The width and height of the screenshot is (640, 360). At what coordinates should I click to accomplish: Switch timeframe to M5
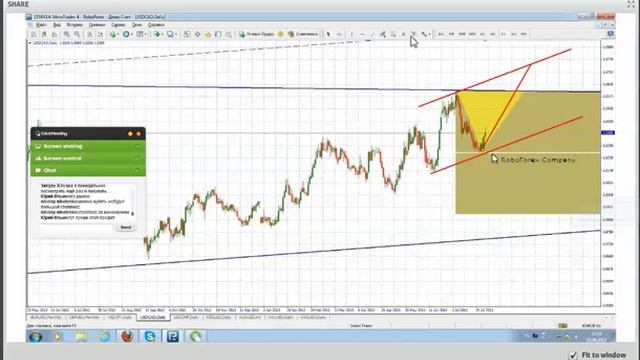pos(451,34)
